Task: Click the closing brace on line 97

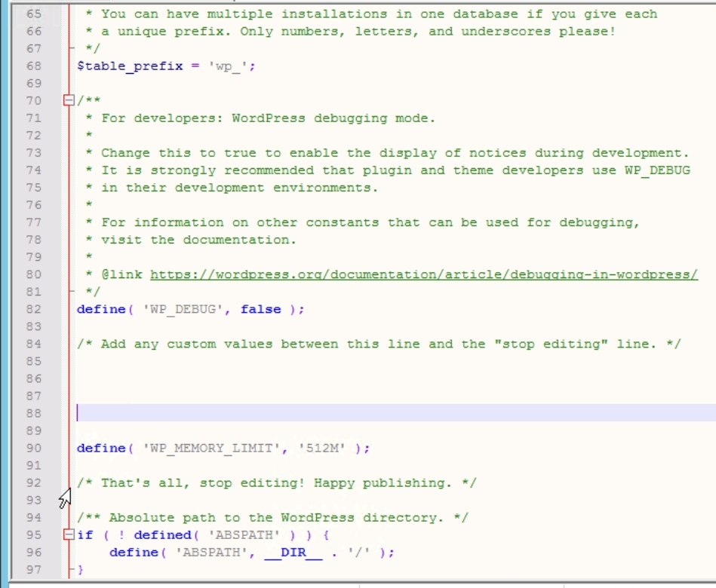Action: click(x=81, y=570)
